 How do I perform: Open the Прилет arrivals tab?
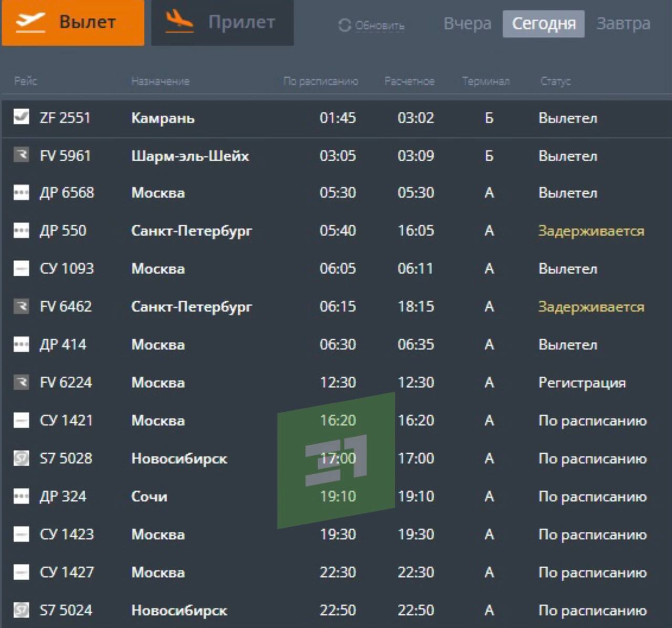(x=223, y=23)
